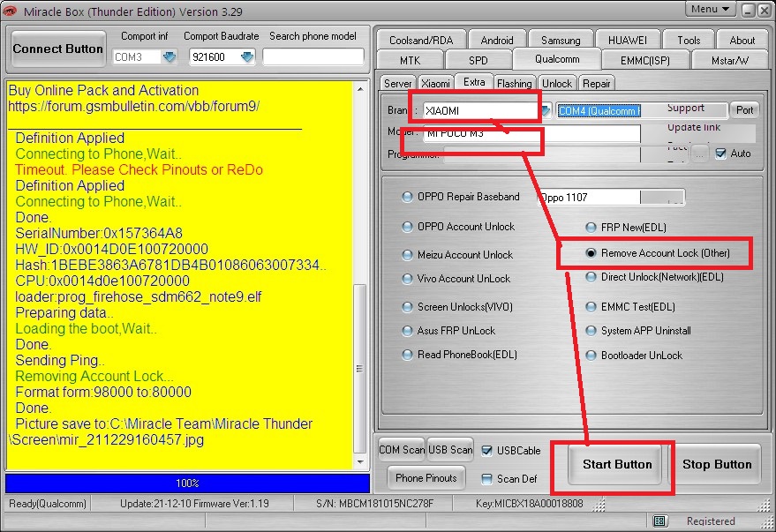Toggle the Auto checkbox

(x=721, y=154)
